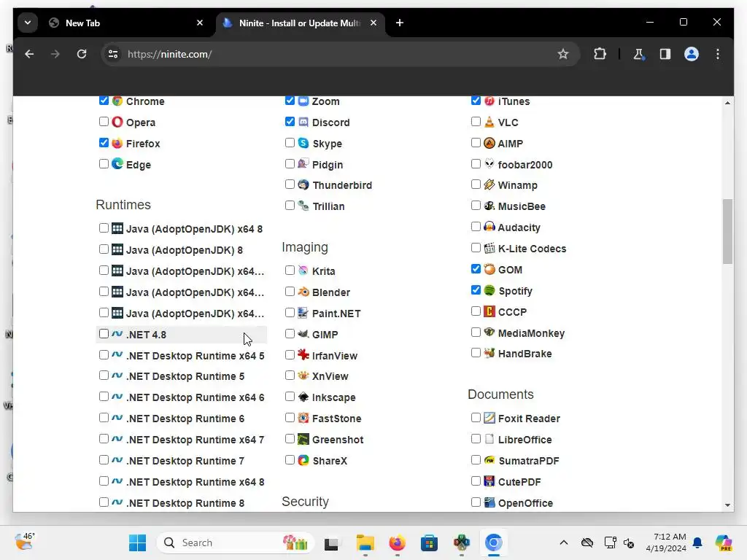Check the K-Lite Codecs checkbox
This screenshot has height=560, width=747.
476,248
